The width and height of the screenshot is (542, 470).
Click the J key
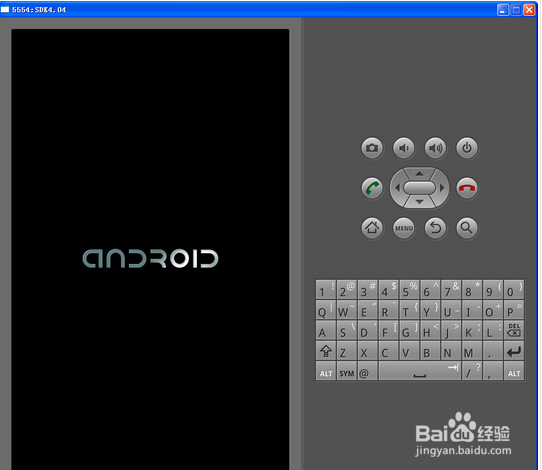pyautogui.click(x=451, y=330)
